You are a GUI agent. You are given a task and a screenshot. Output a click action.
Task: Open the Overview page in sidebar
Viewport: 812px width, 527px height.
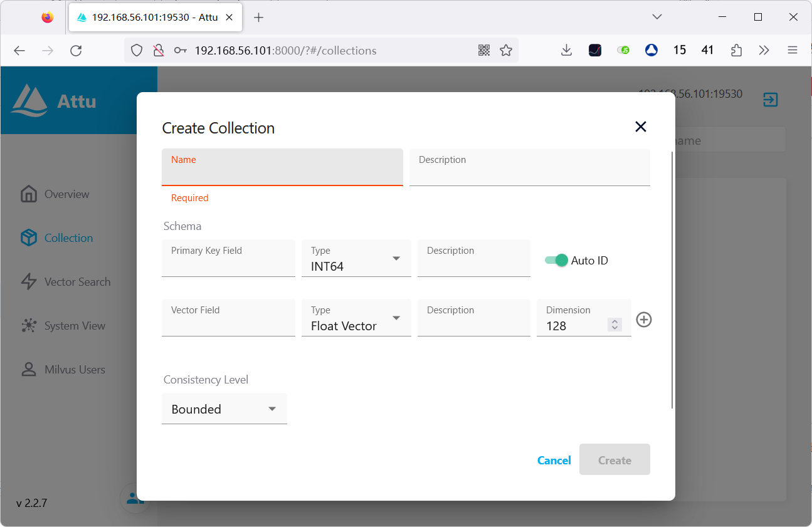[x=66, y=194]
